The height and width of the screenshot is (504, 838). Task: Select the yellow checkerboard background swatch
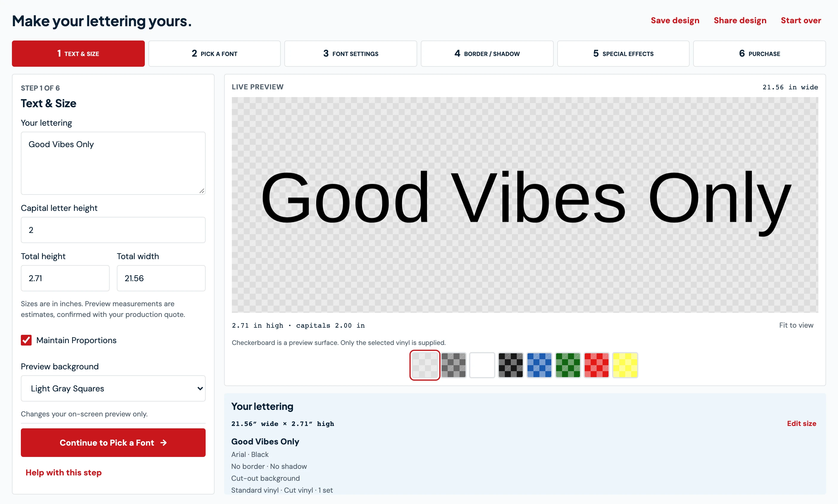[x=625, y=365]
